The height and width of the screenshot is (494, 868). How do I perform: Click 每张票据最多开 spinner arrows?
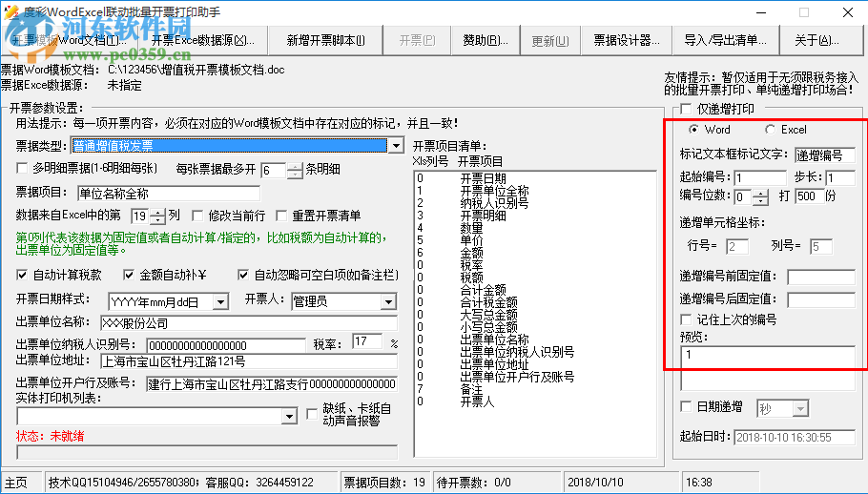coord(295,171)
